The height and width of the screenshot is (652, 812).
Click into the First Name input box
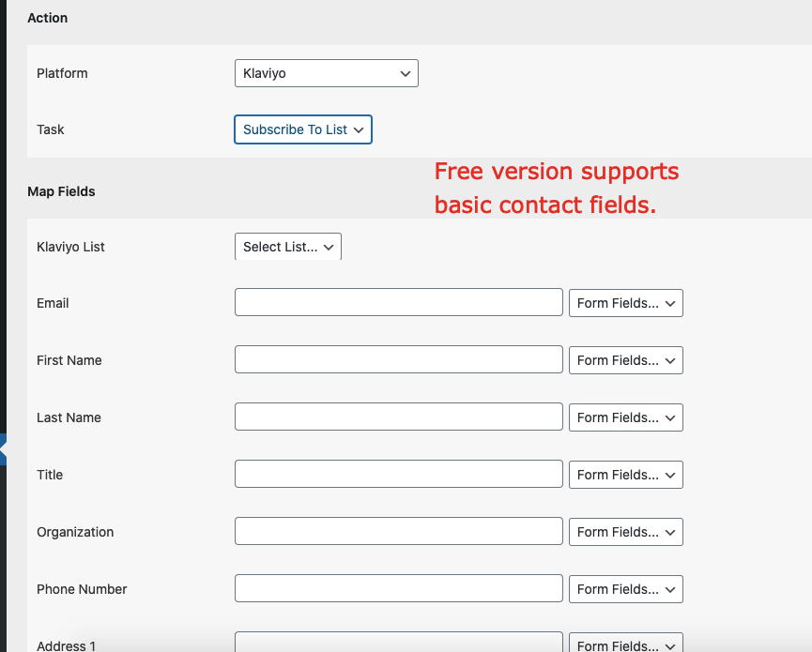[x=399, y=359]
